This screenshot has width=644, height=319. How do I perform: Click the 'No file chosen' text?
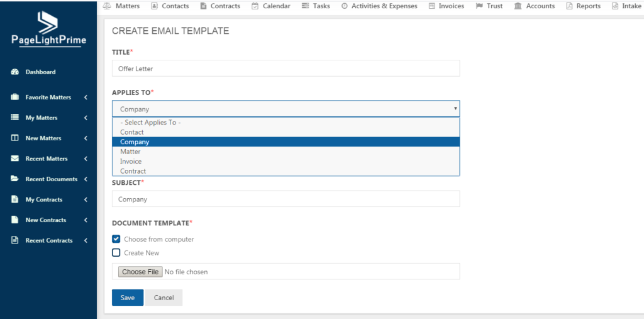click(x=186, y=272)
